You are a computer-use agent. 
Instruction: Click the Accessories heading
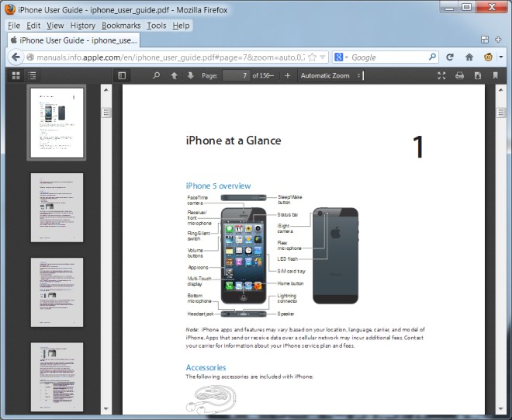206,367
